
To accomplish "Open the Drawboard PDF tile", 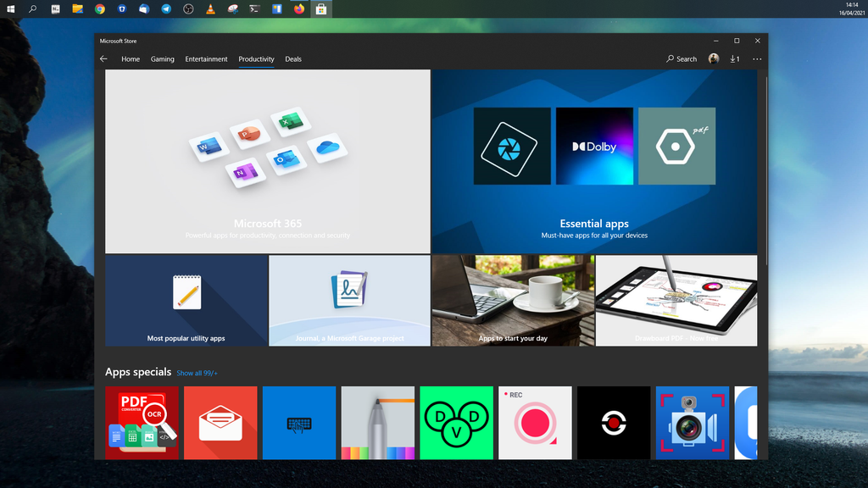I will tap(676, 301).
